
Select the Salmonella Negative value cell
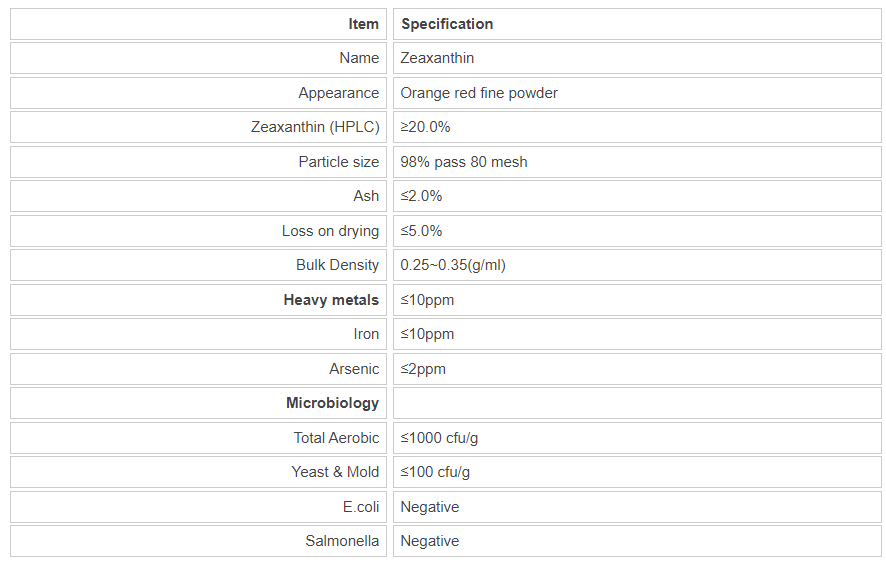click(x=430, y=541)
